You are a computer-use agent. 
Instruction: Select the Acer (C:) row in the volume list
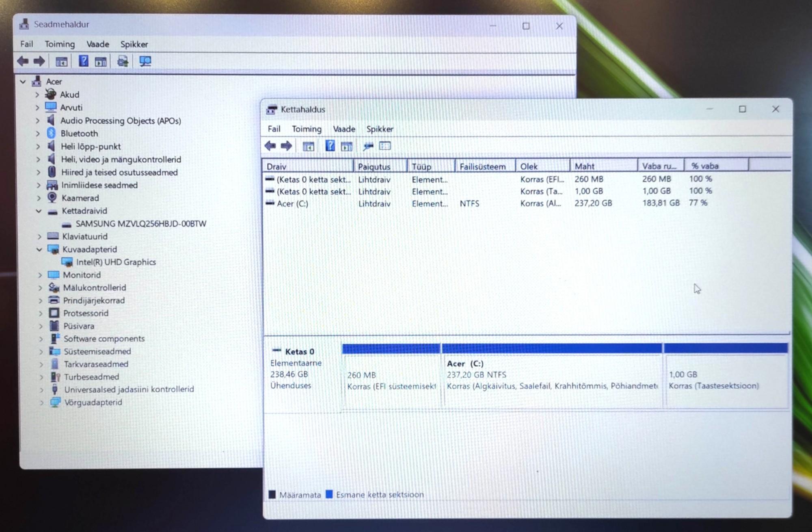point(292,203)
